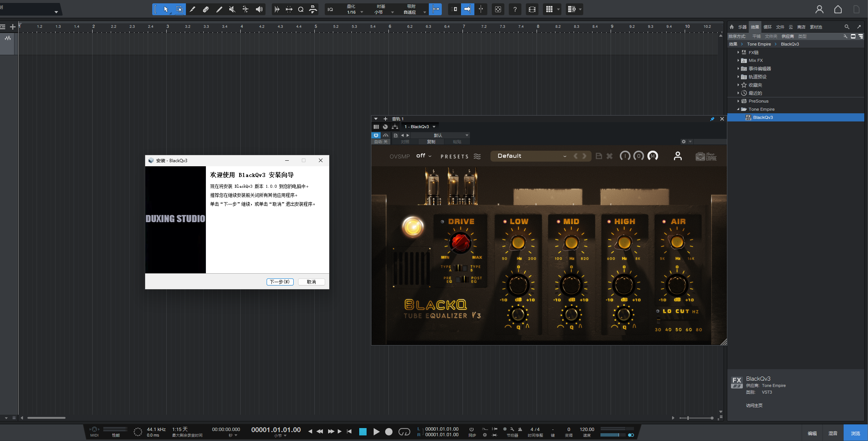The image size is (868, 441).
Task: Open the 混音 view at bottom right
Action: 833,433
